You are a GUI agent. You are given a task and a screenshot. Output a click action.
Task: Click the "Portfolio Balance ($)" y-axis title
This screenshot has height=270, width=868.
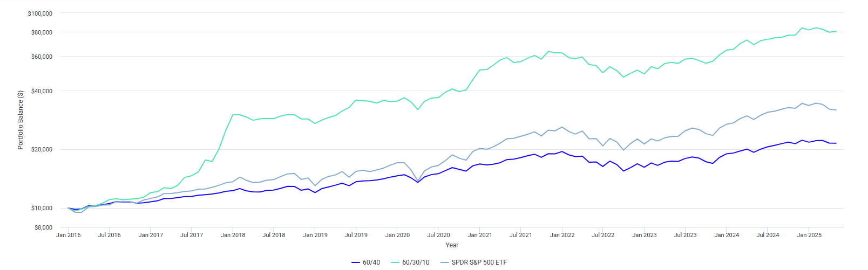[21, 120]
